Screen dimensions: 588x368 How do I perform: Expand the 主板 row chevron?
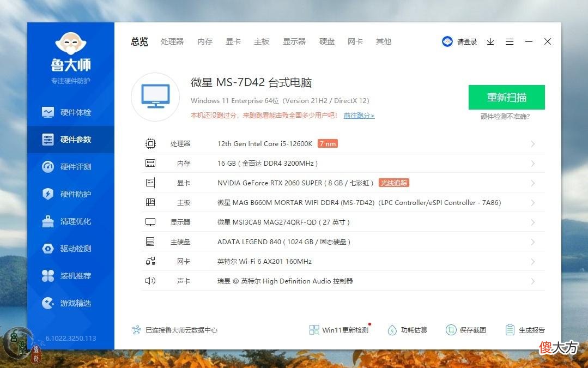(533, 203)
